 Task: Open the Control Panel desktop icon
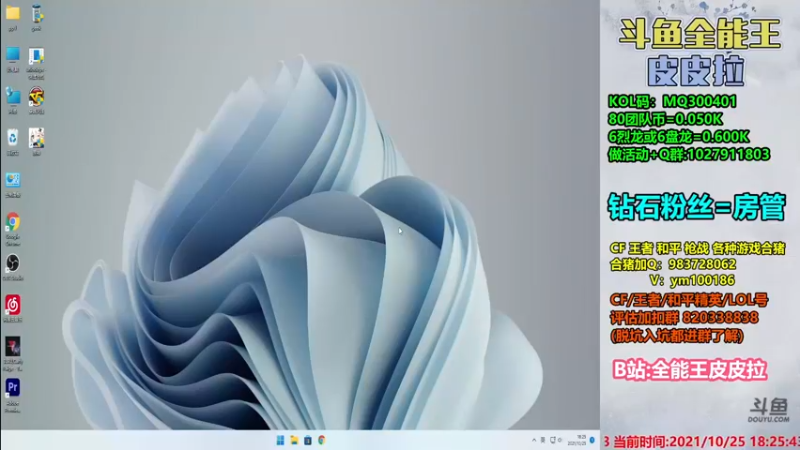pos(13,180)
